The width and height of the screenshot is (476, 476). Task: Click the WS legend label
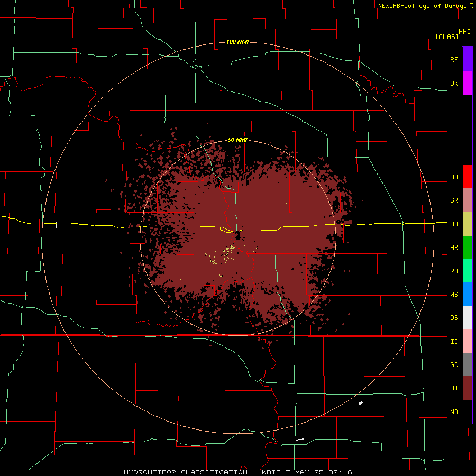[x=454, y=295]
